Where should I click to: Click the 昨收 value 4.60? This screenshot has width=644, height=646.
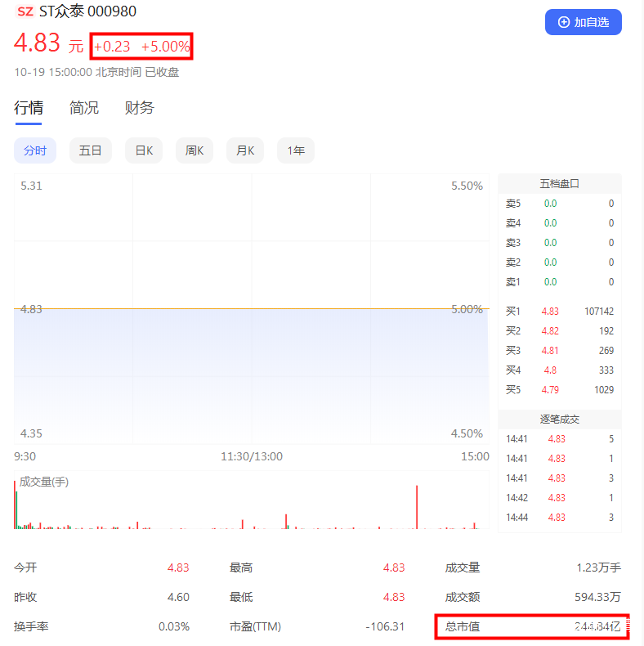click(x=178, y=598)
